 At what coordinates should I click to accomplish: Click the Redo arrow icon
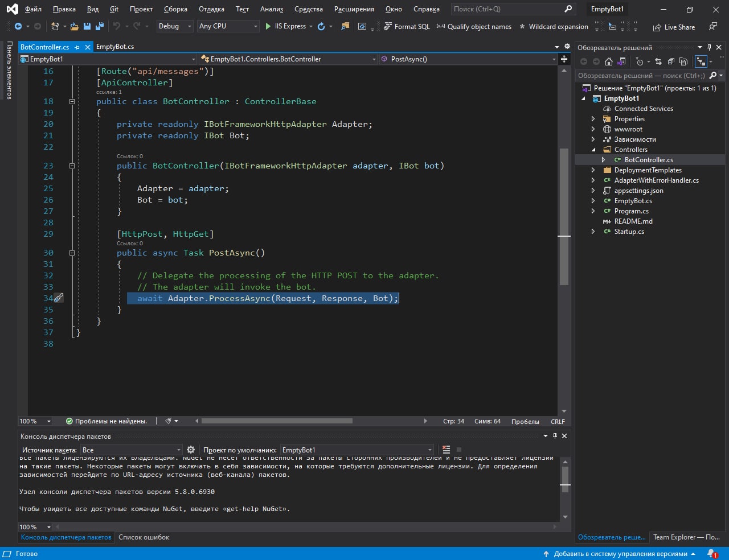137,26
